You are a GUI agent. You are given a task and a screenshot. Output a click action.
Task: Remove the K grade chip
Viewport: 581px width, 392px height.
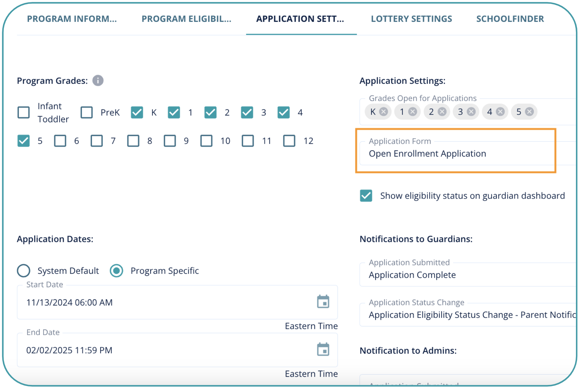coord(383,112)
